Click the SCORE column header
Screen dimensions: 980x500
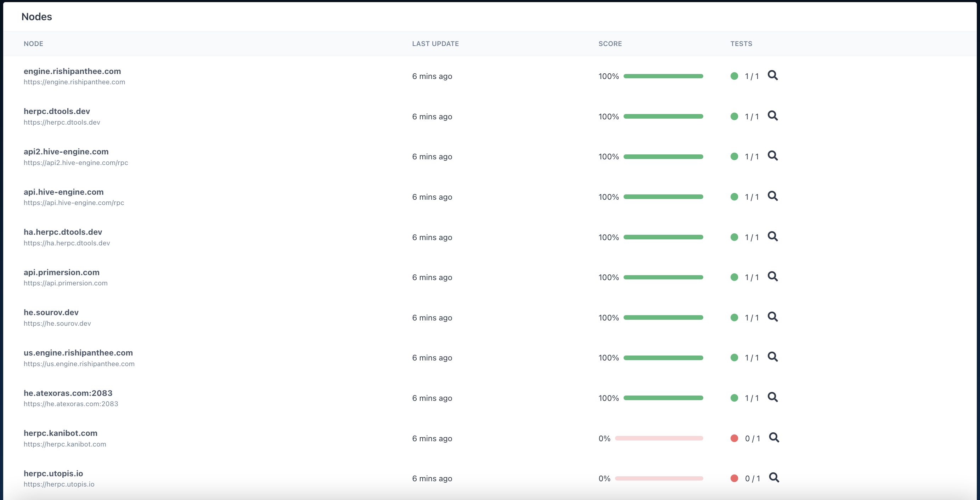pyautogui.click(x=610, y=44)
